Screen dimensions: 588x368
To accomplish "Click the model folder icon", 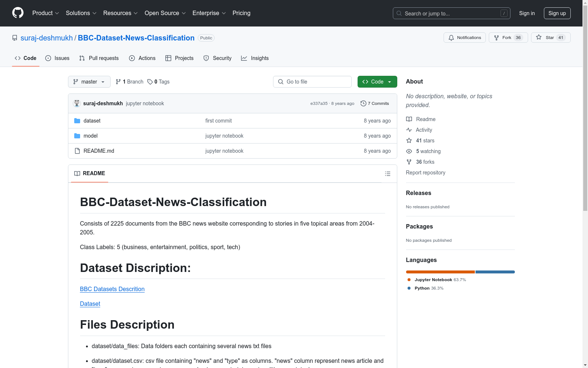I will [x=77, y=136].
